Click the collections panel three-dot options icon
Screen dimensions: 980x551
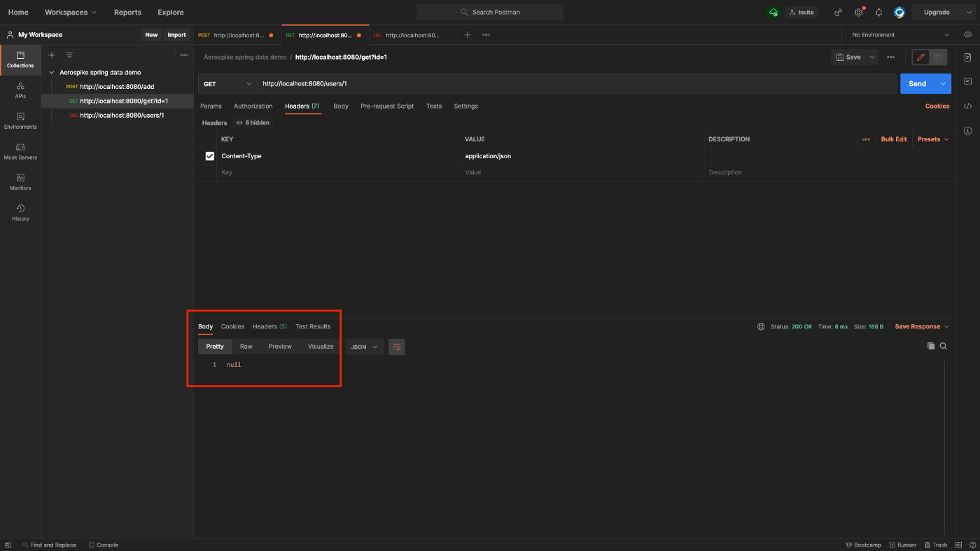(183, 55)
